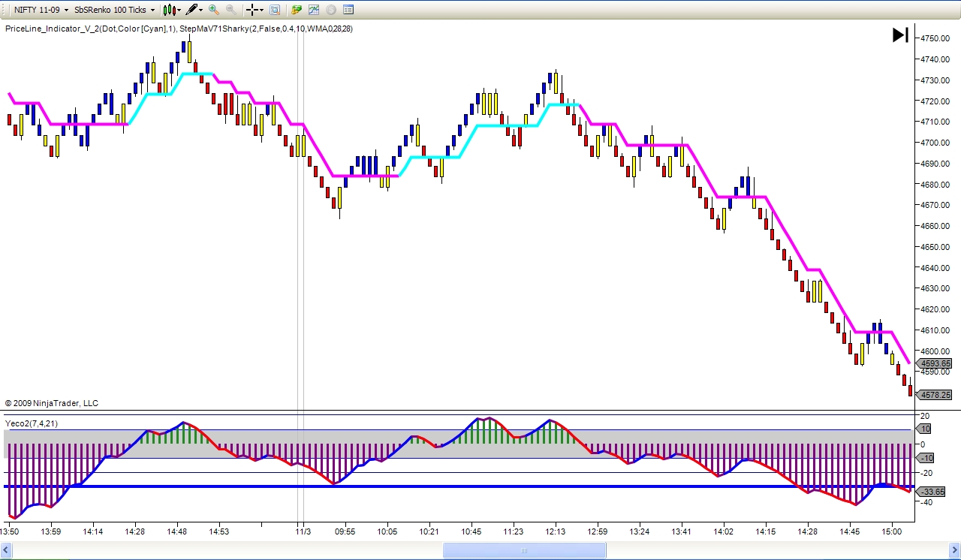
Task: Click the PriceLine_Indicator_V_2 indicator label
Action: (91, 29)
